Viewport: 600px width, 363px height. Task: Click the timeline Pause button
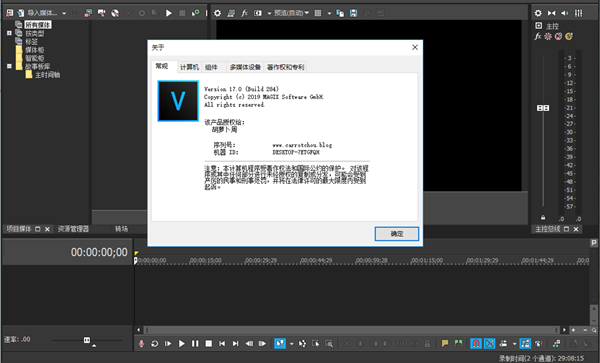(x=195, y=343)
